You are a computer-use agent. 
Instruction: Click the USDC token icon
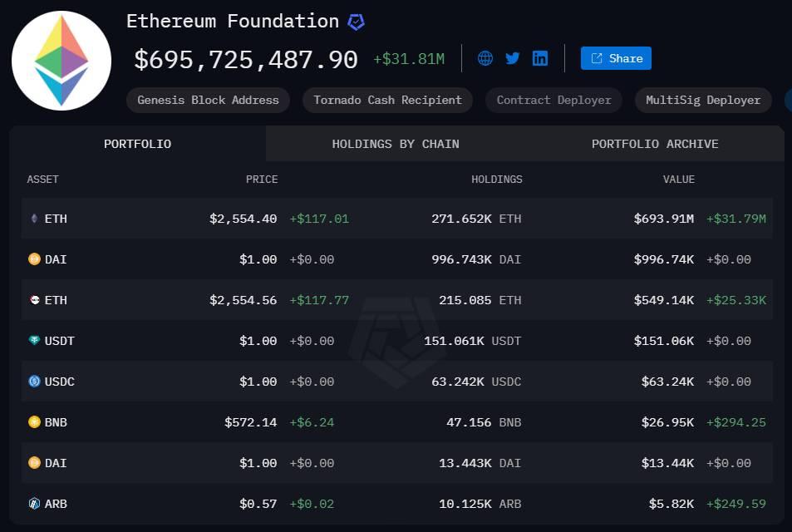click(x=34, y=381)
